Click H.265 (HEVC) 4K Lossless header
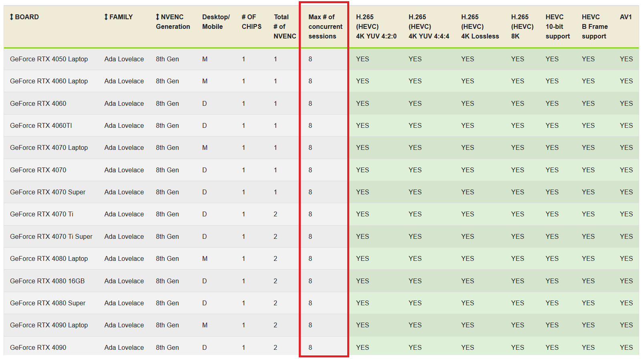The width and height of the screenshot is (644, 359). (480, 26)
